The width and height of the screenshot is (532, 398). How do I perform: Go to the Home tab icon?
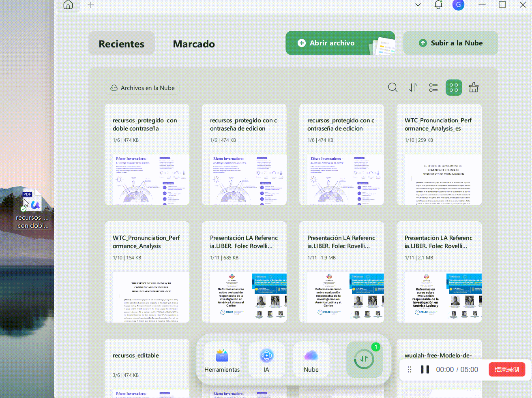pos(68,5)
